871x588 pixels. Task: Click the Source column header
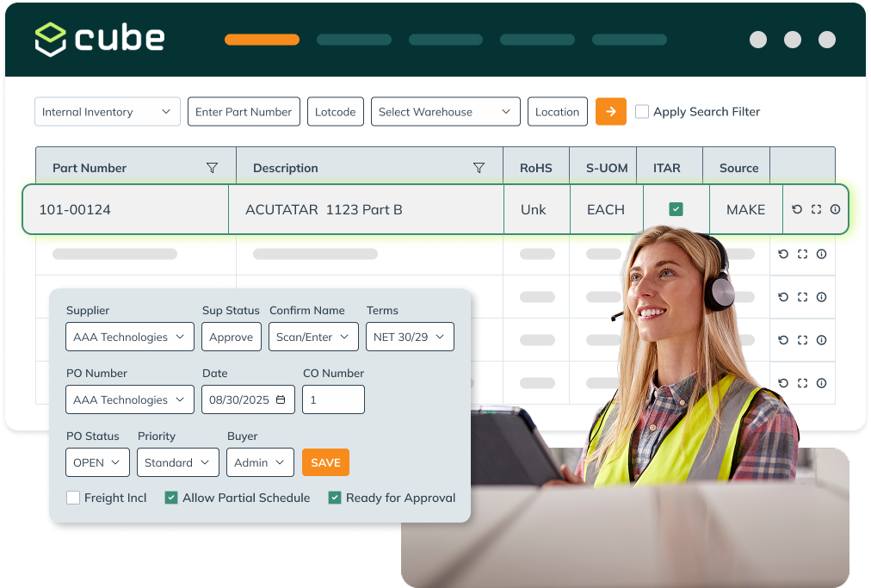coord(738,168)
